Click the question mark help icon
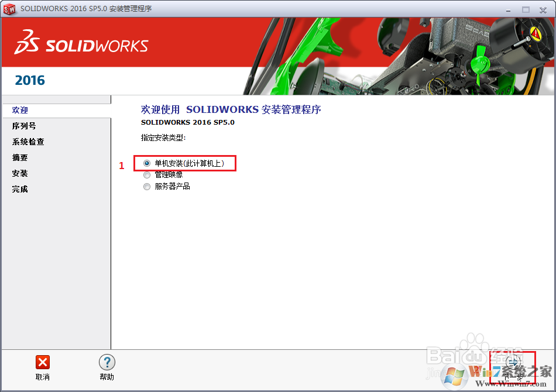 pos(107,363)
